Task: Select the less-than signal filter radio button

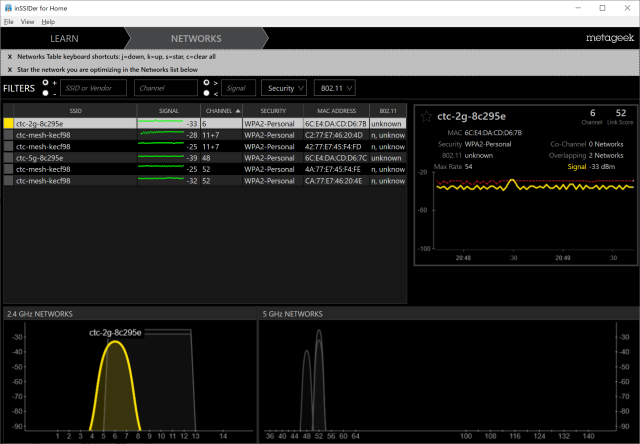Action: click(206, 93)
